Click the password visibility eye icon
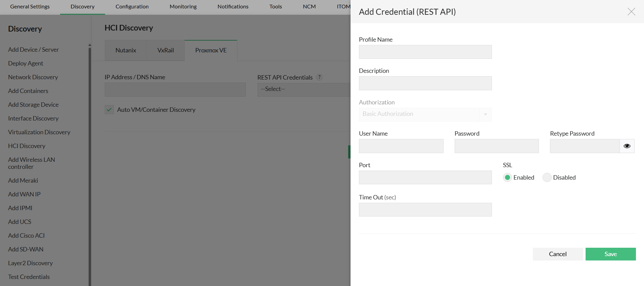The height and width of the screenshot is (286, 644). pos(627,146)
